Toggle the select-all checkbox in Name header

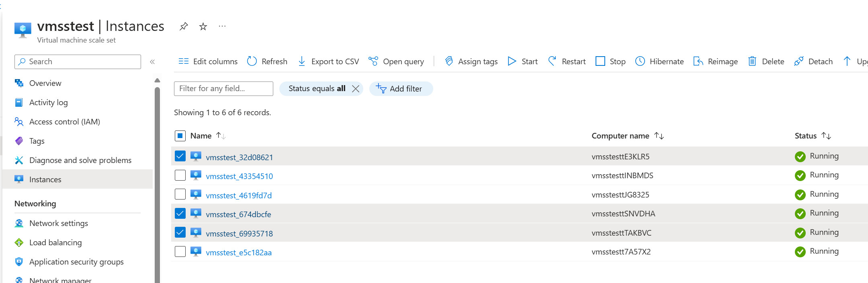pos(180,136)
